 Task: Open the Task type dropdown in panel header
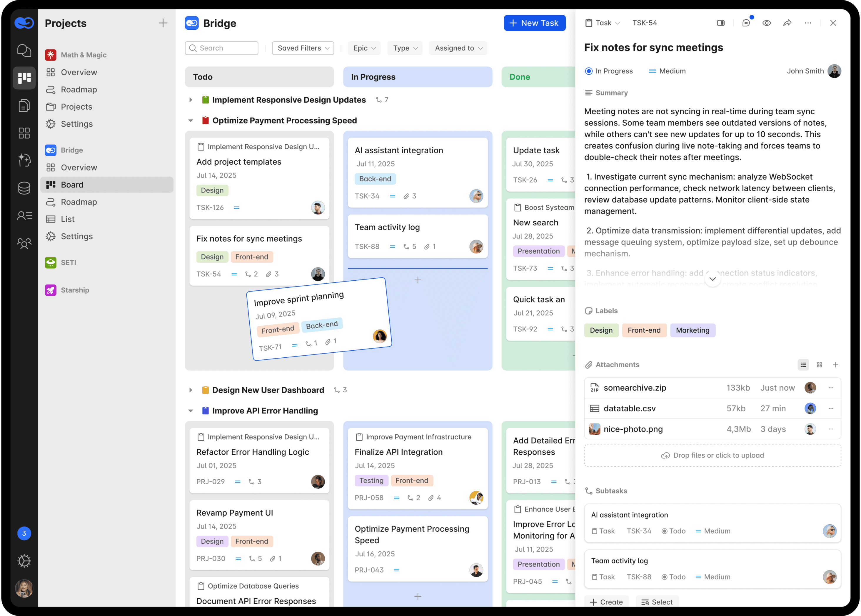click(602, 23)
